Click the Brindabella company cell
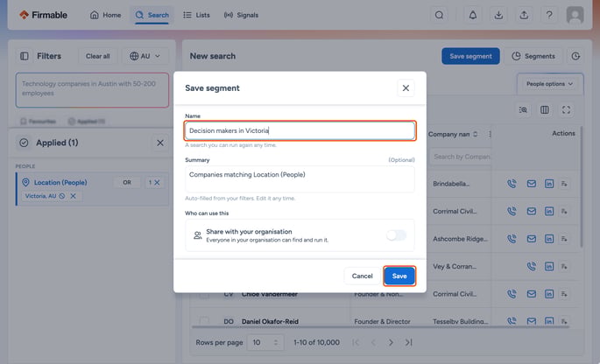 [x=451, y=184]
